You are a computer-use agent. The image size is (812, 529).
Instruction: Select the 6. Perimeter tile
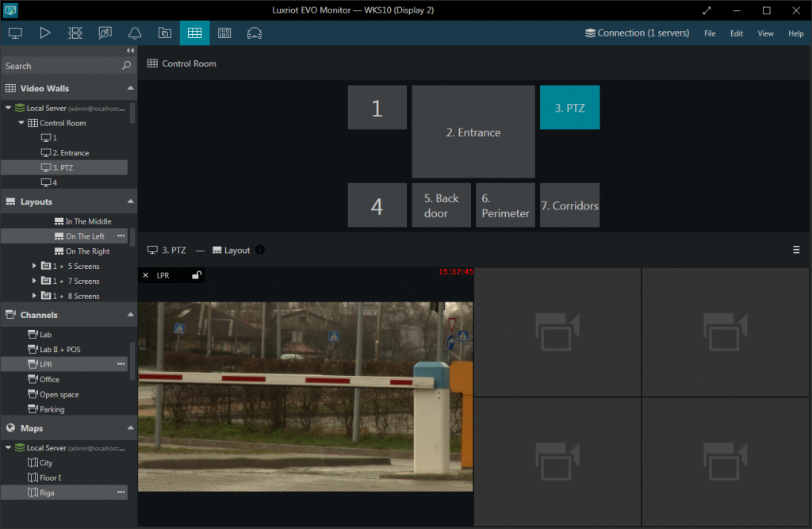505,205
